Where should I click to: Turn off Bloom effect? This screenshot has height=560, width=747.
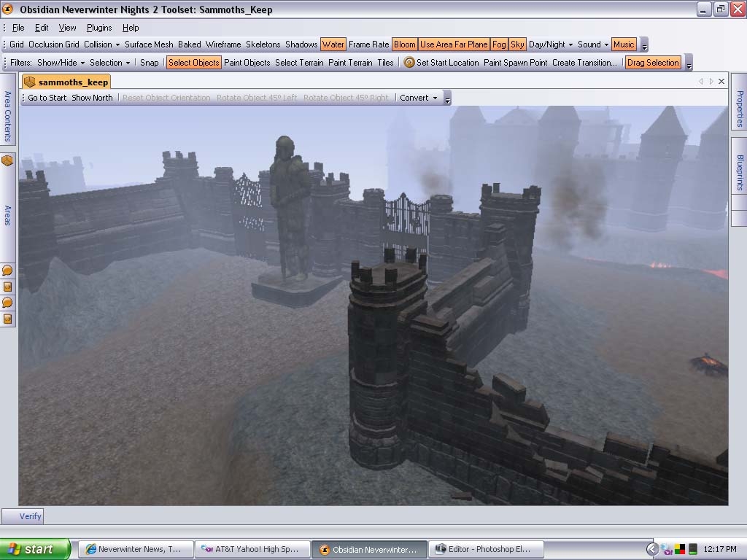tap(404, 44)
